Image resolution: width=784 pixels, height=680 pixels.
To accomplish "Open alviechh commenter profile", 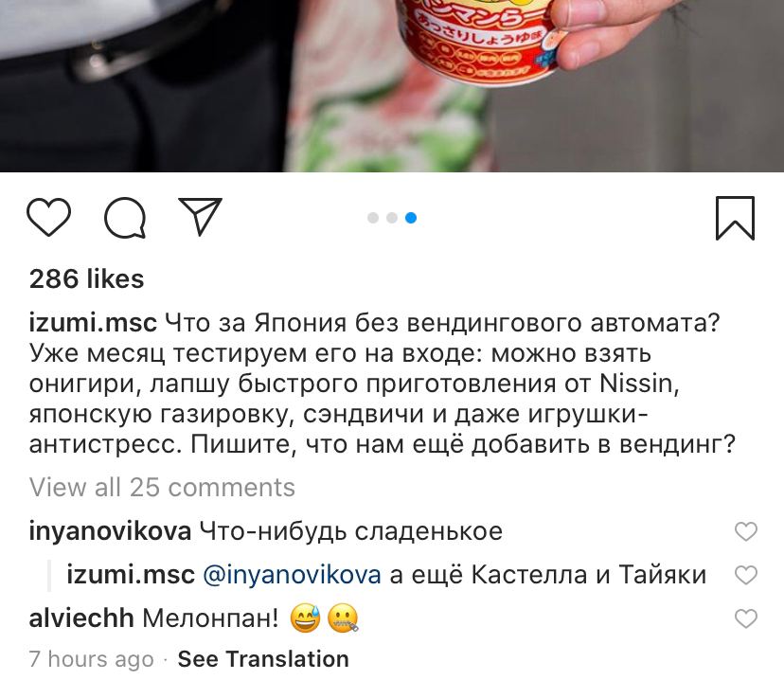I will click(x=81, y=618).
